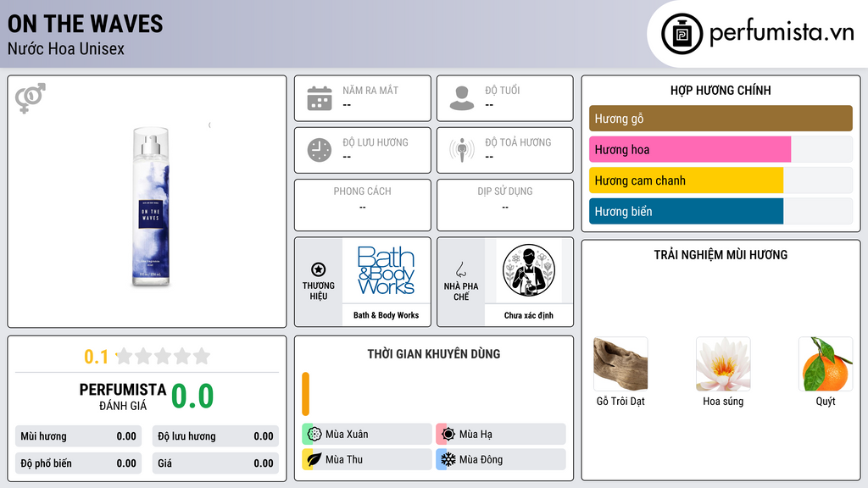Click the snowflake icon for Mùa Đông
The image size is (868, 488).
point(448,459)
